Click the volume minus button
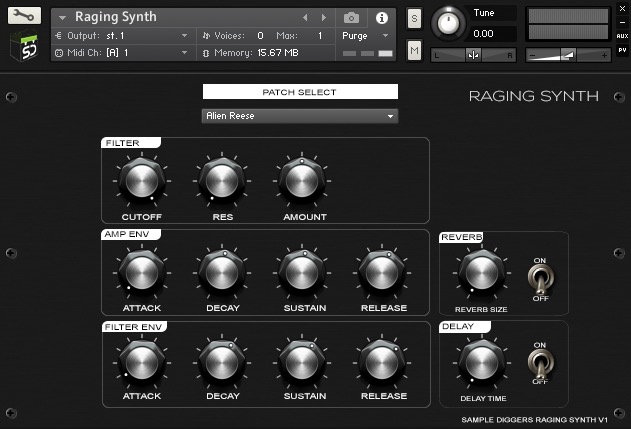Screen dimensions: 631x429 [x=532, y=56]
